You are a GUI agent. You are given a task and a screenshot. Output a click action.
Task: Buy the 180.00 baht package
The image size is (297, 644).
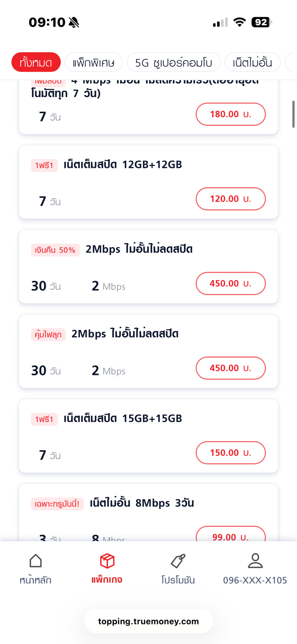(230, 114)
